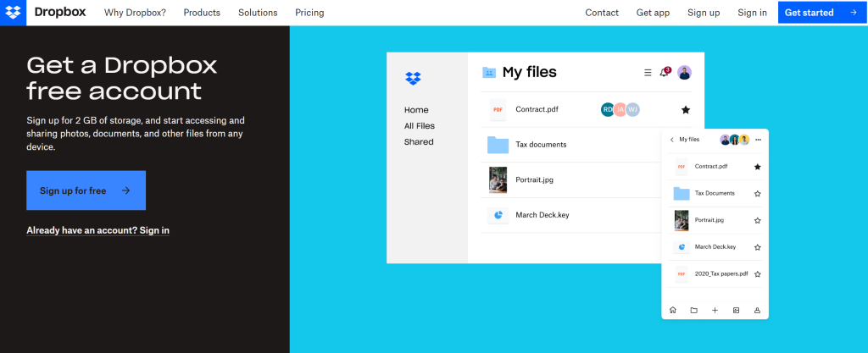Click the Get app link
The width and height of the screenshot is (868, 353).
[x=653, y=13]
